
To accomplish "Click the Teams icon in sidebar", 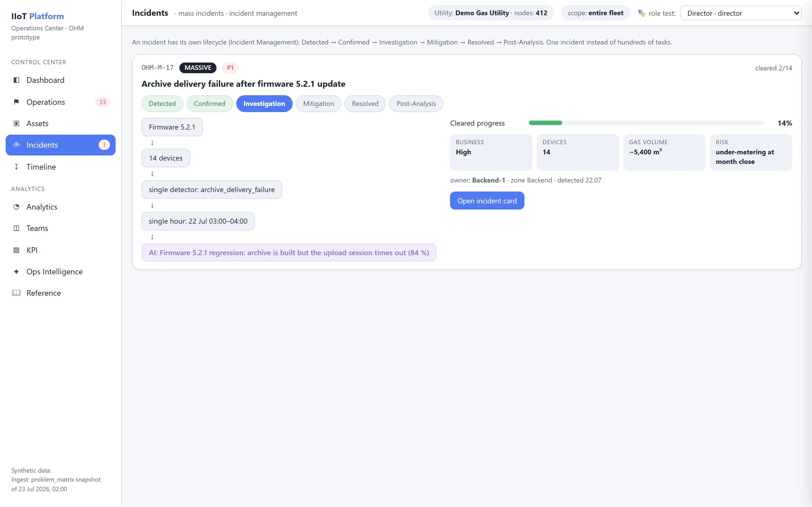I will [16, 228].
